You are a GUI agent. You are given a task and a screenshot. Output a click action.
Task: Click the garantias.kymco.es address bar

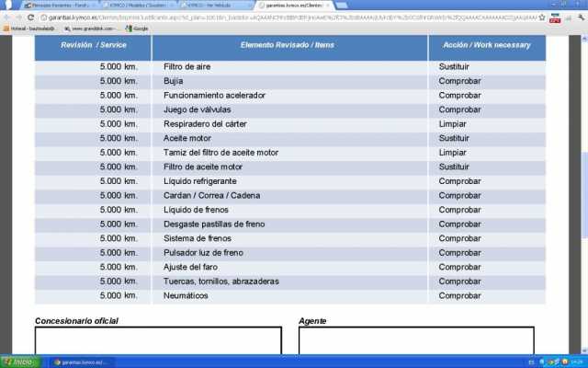tap(276, 17)
